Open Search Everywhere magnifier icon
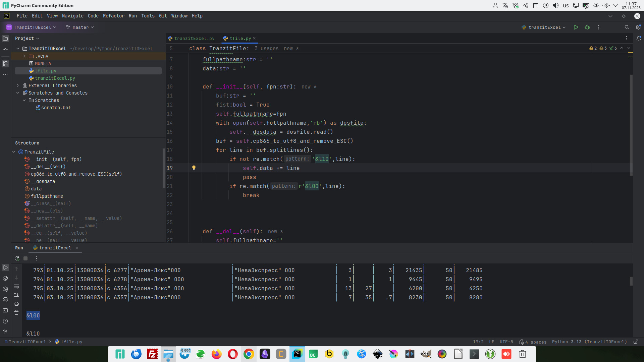This screenshot has height=362, width=644. [627, 27]
